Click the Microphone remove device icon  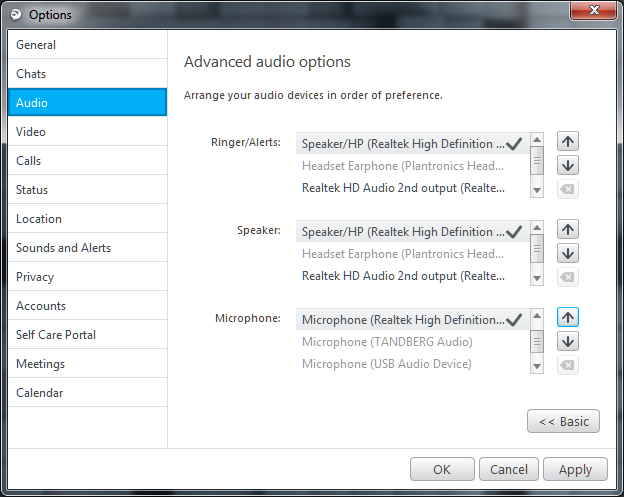[567, 365]
